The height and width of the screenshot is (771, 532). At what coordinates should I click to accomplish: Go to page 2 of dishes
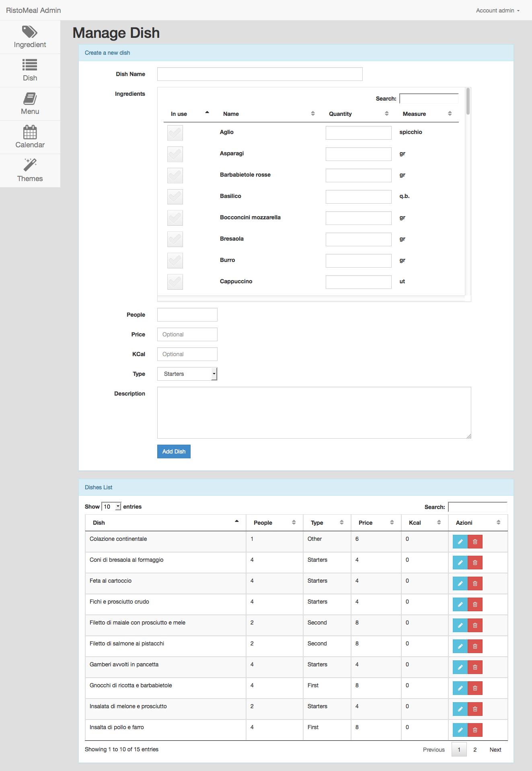[x=475, y=750]
